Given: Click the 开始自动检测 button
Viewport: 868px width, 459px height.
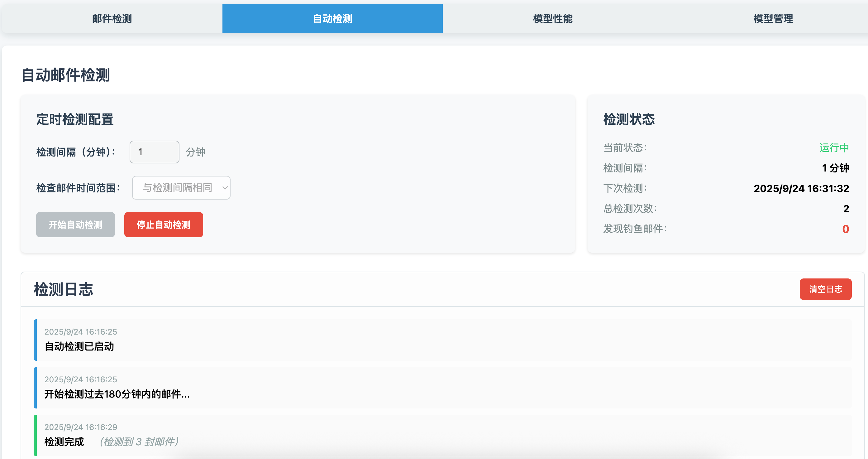Looking at the screenshot, I should pyautogui.click(x=75, y=225).
